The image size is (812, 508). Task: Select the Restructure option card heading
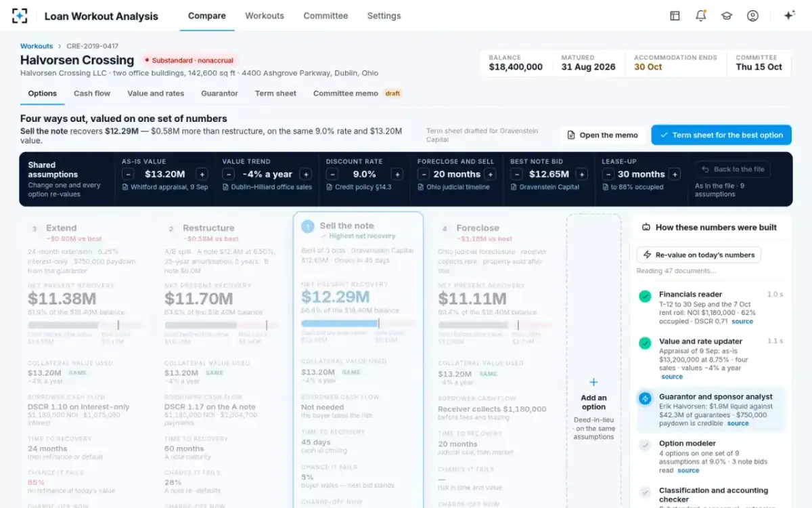208,228
